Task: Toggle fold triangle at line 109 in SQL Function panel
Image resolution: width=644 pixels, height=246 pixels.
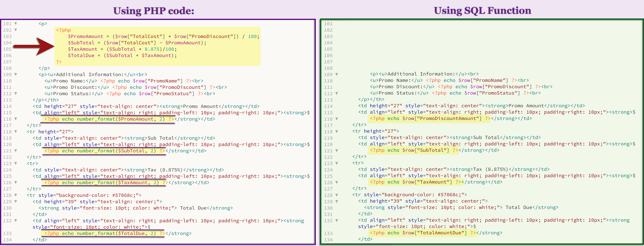Action: (336, 74)
